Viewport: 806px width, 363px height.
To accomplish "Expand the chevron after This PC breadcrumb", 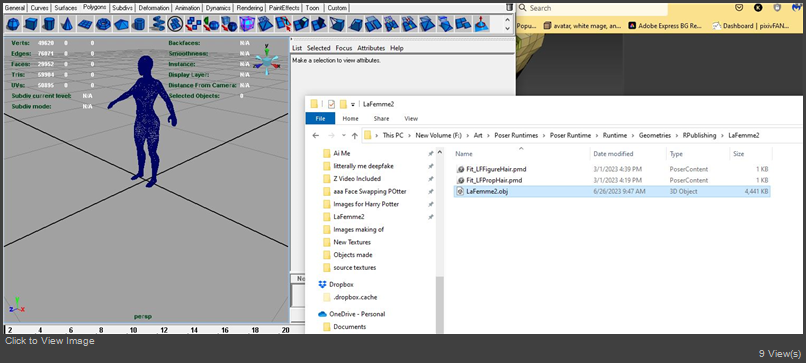I will (409, 136).
